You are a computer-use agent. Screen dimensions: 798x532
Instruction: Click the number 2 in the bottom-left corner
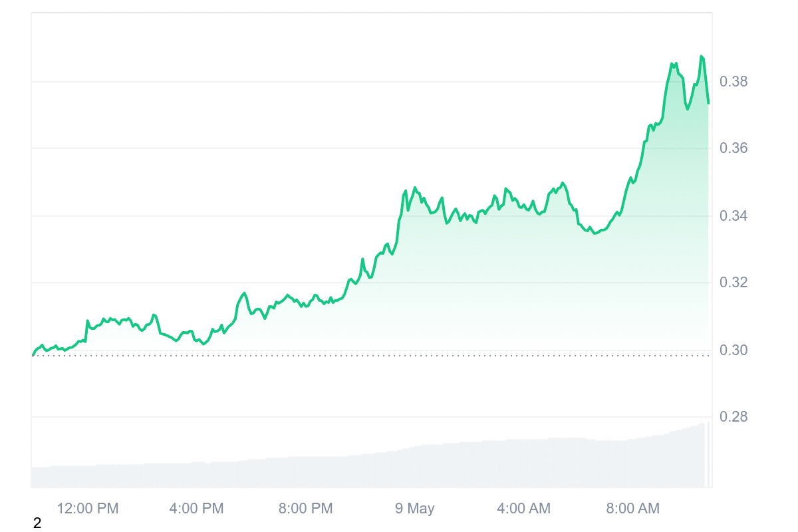(x=37, y=523)
